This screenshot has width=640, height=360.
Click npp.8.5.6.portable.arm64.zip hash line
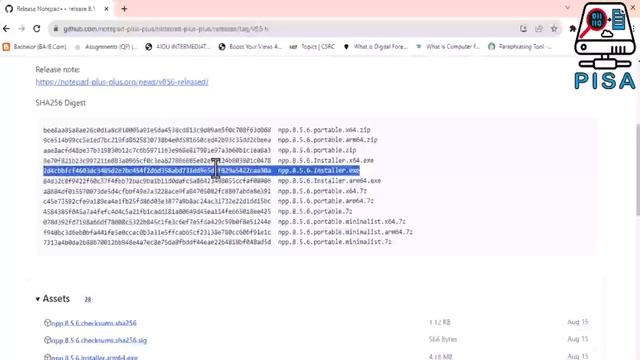pyautogui.click(x=210, y=140)
